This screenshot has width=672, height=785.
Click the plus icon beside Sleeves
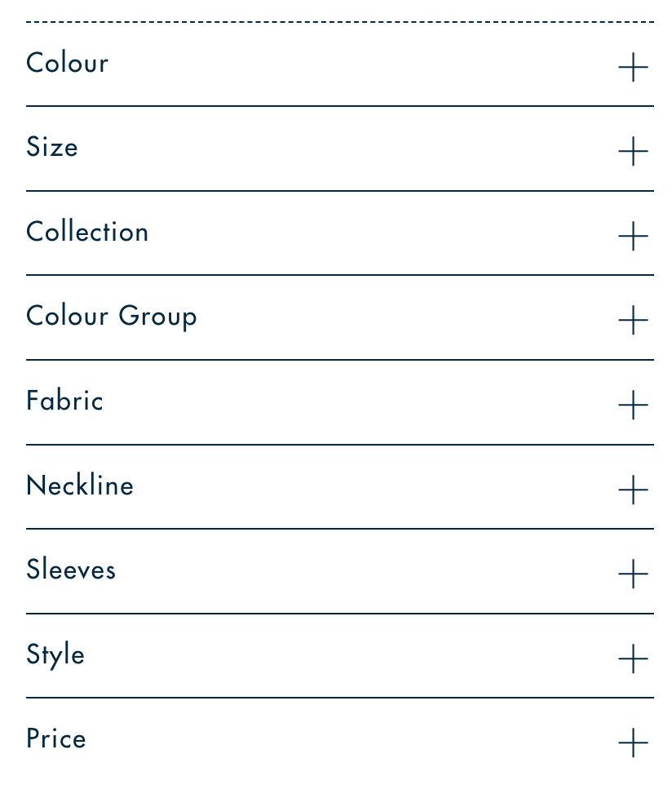pos(633,574)
